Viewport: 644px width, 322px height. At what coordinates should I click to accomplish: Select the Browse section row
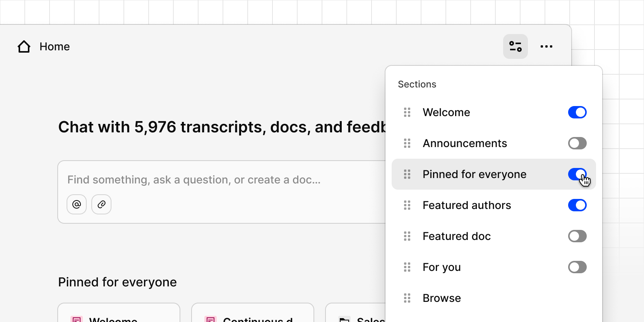494,298
